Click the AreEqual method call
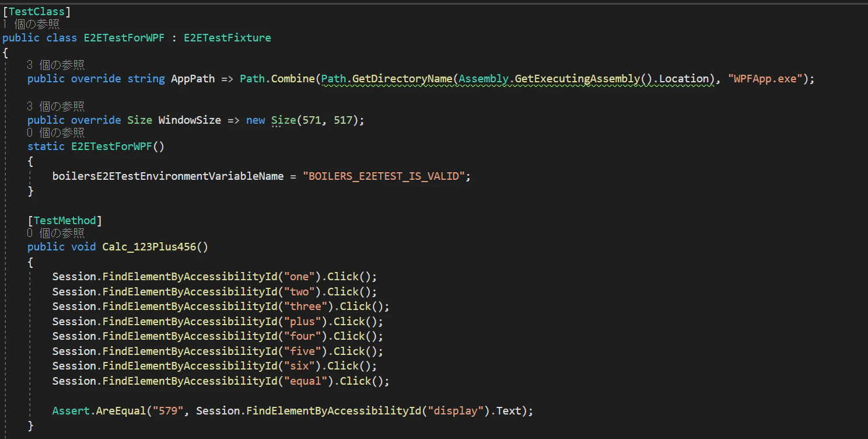 [121, 411]
